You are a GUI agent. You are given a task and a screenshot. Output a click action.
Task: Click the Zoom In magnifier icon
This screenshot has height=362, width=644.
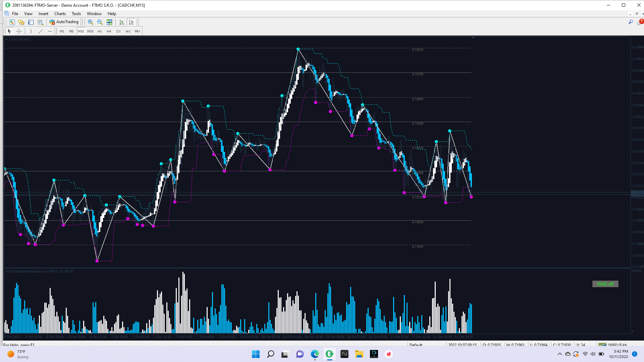[91, 22]
